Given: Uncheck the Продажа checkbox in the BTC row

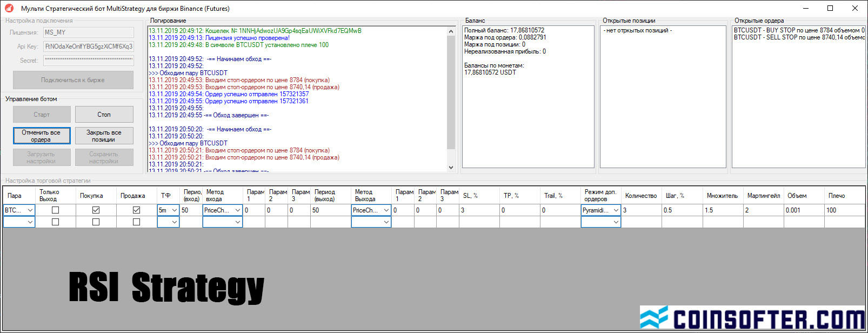Looking at the screenshot, I should (x=136, y=210).
